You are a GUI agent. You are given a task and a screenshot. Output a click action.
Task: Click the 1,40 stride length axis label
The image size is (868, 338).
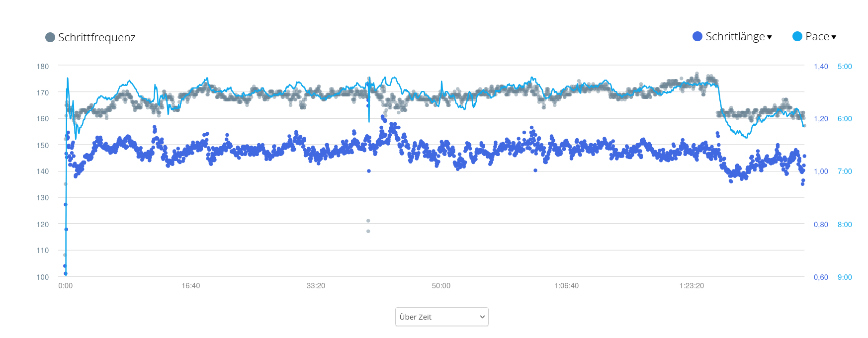point(821,66)
